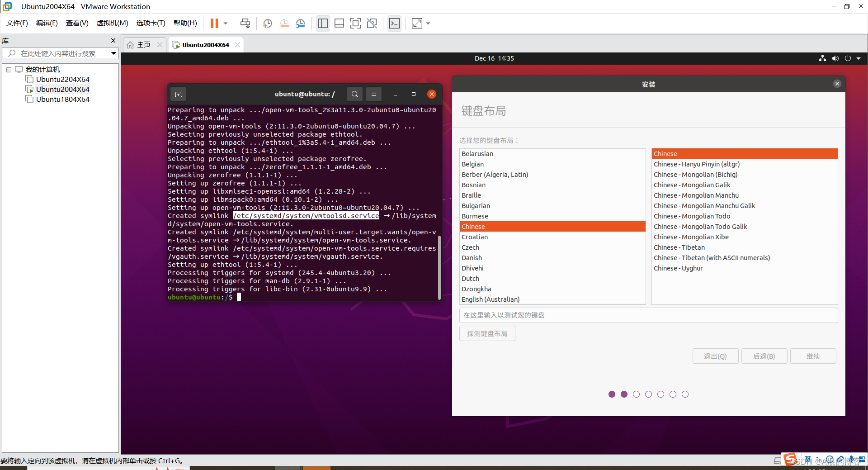Click Send Ctrl+Alt+Del toolbar icon
This screenshot has height=470, width=868.
pyautogui.click(x=245, y=23)
